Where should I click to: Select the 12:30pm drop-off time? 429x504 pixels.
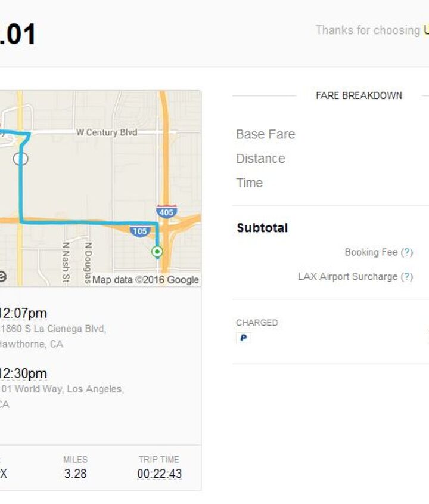[24, 373]
